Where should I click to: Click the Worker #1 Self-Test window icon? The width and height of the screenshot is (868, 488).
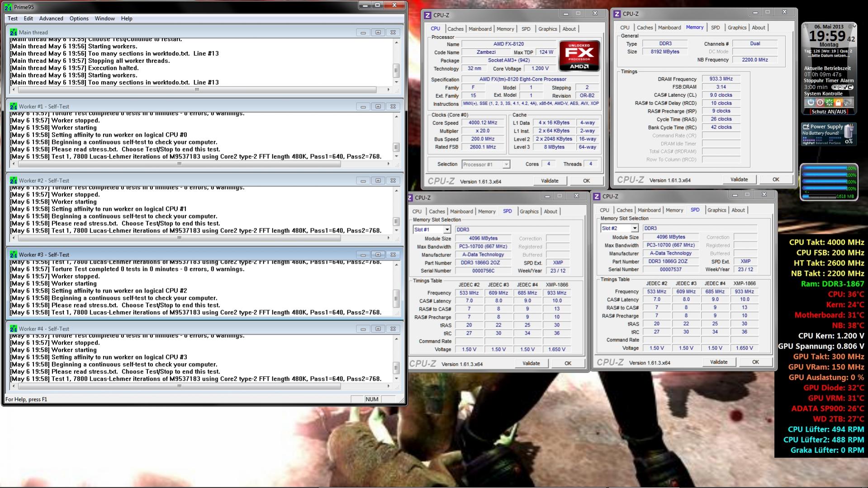coord(14,106)
